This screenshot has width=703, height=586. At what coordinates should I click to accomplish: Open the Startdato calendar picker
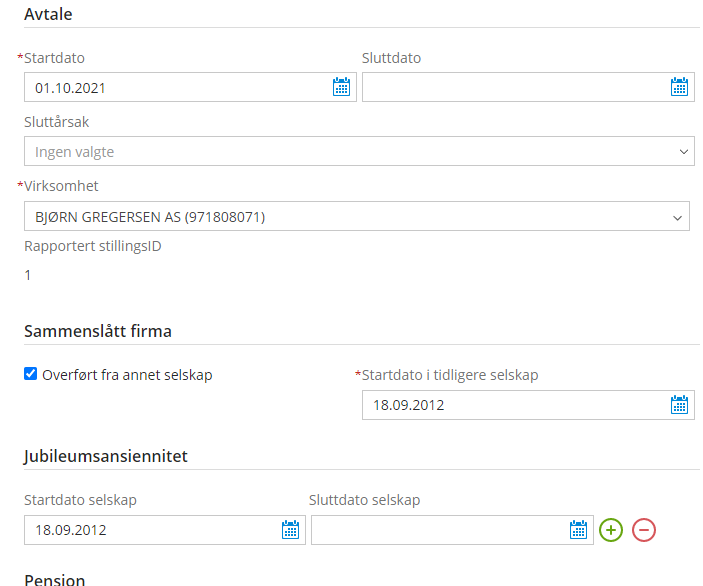(x=341, y=87)
